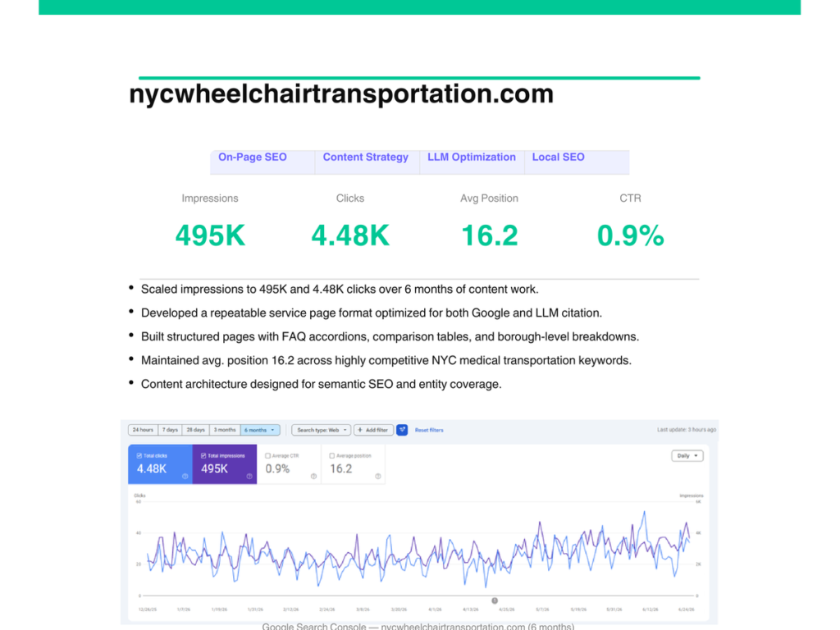Enable the Average CTR checkbox

tap(268, 456)
